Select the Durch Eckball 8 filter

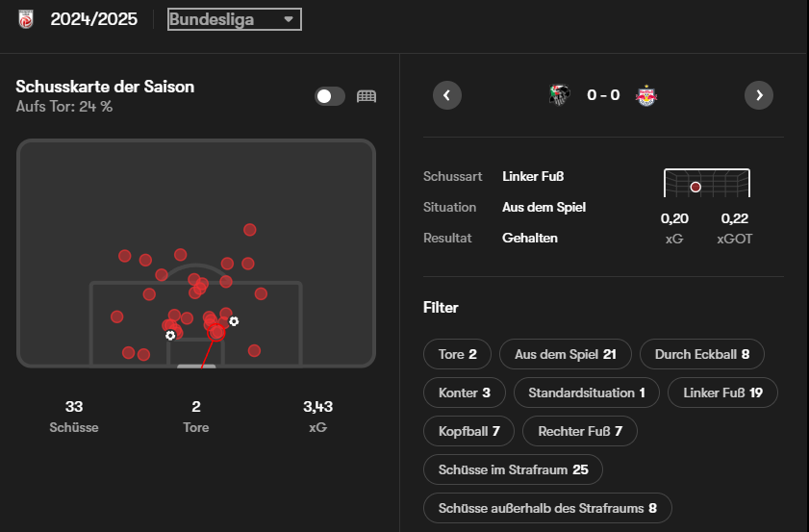pyautogui.click(x=701, y=354)
